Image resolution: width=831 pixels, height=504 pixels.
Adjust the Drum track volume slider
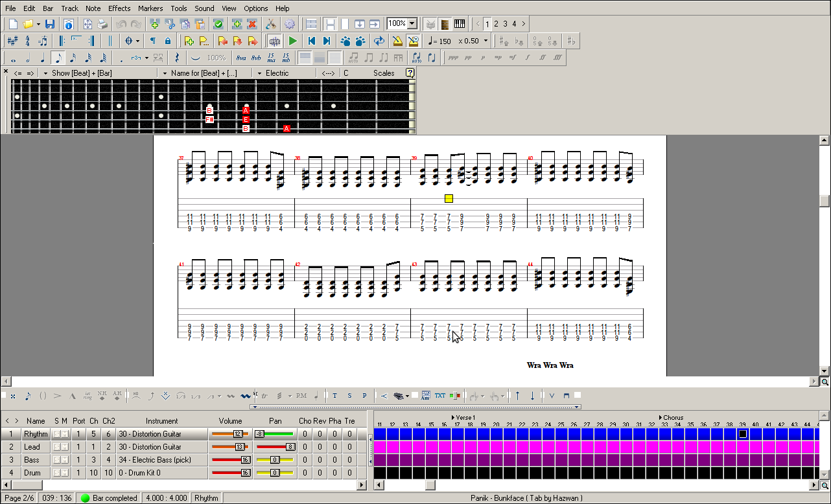point(230,473)
